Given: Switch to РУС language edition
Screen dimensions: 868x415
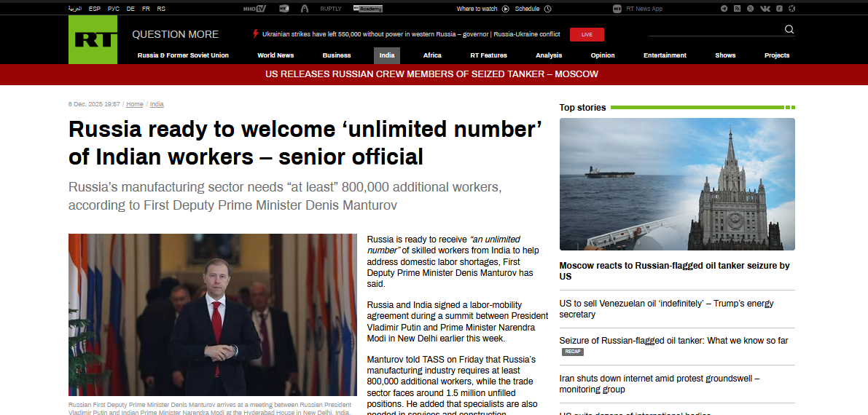Looking at the screenshot, I should [114, 8].
